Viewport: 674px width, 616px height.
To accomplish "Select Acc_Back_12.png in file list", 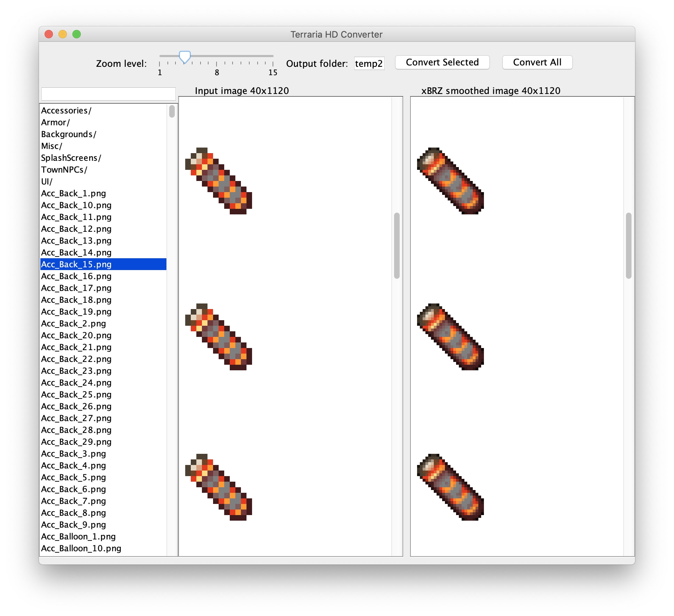I will coord(103,229).
